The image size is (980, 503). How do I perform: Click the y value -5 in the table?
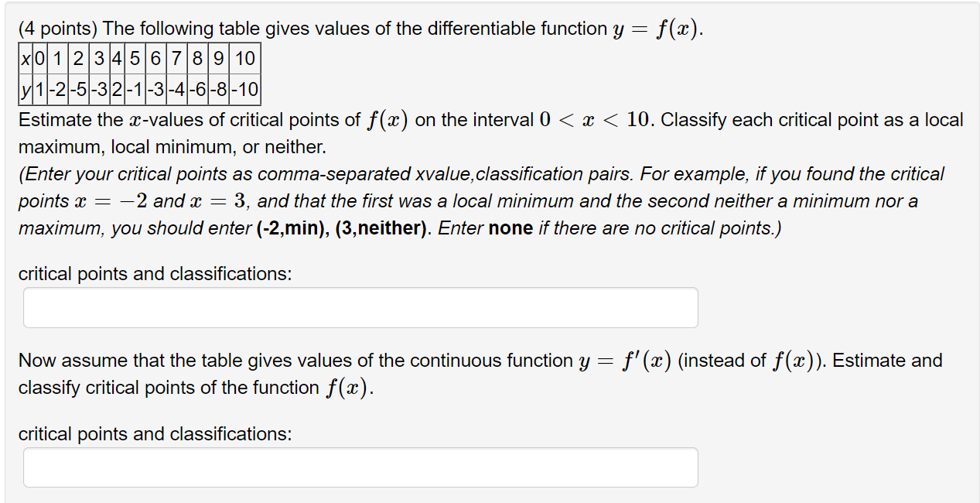[77, 87]
